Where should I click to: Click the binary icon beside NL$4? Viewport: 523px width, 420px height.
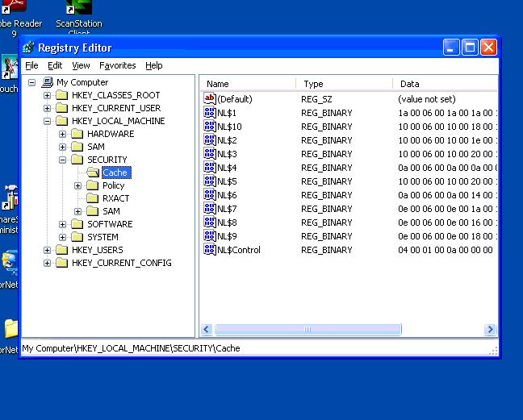click(210, 167)
